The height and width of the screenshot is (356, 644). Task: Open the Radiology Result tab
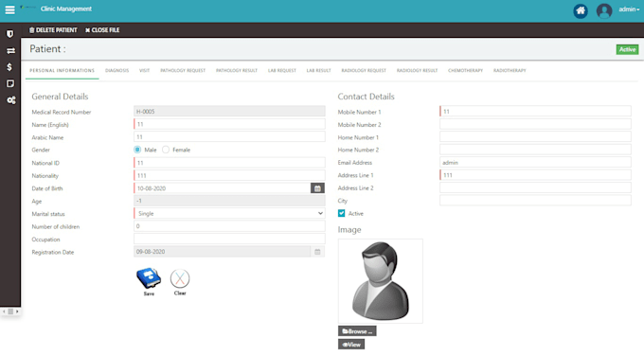418,71
